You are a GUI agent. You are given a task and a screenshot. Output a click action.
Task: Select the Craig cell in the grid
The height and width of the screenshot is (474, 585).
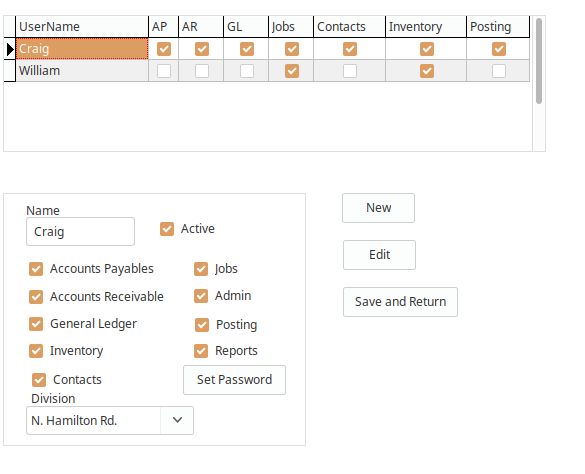82,49
